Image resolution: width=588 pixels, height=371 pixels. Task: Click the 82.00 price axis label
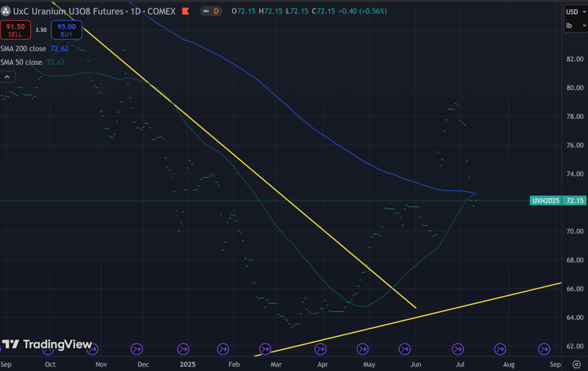point(575,59)
